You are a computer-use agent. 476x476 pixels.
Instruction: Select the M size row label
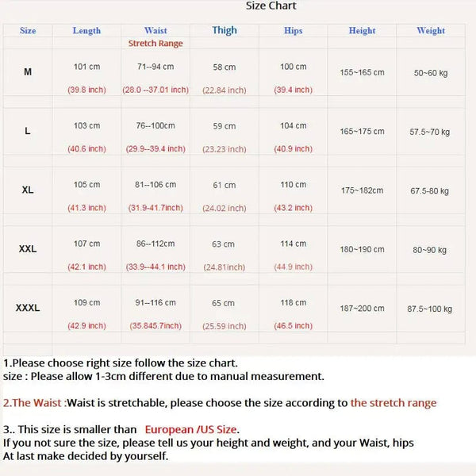(28, 72)
